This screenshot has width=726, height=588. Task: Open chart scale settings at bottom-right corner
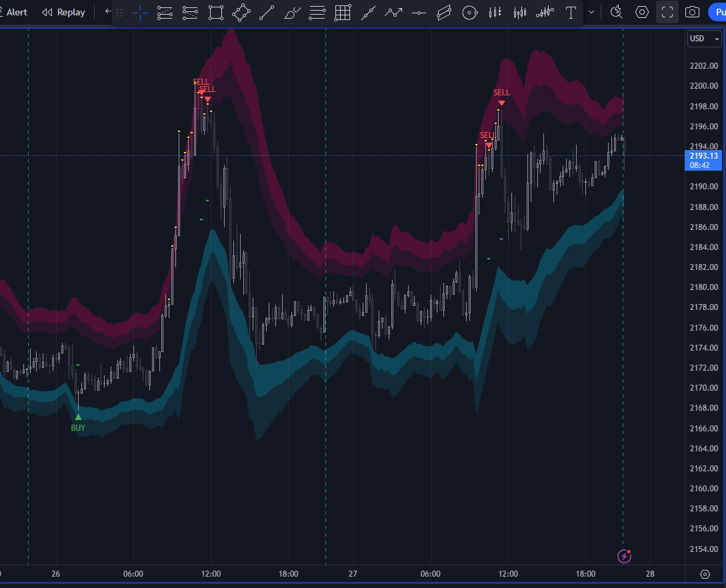705,574
